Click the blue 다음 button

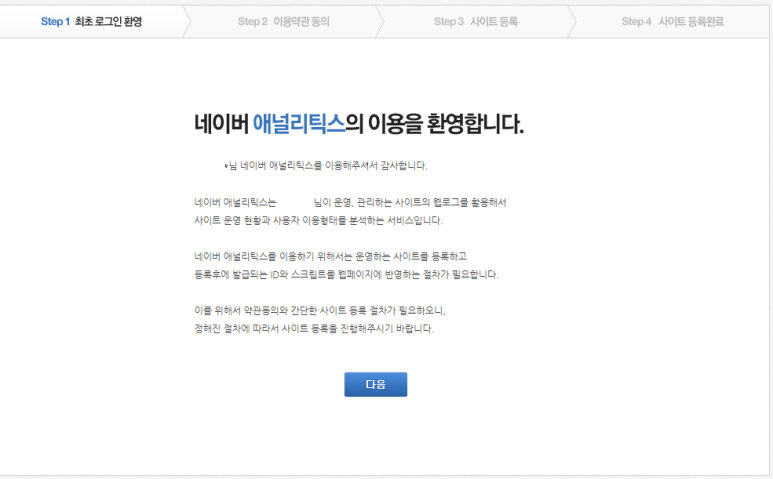376,384
